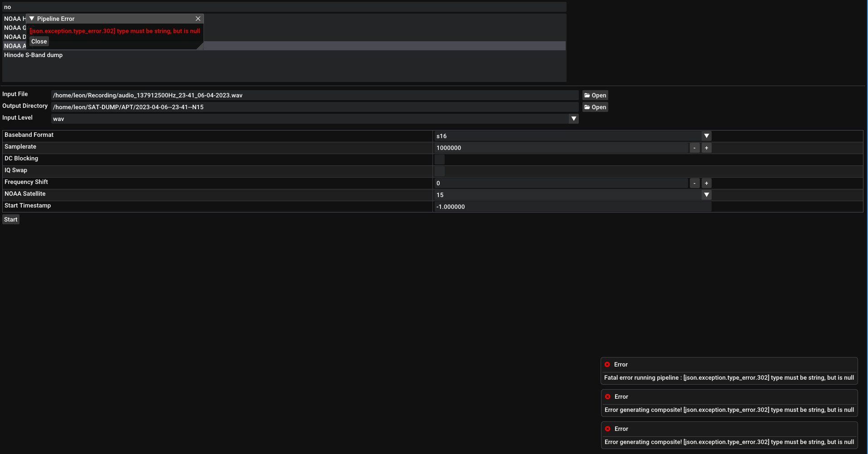Decrease Frequency Shift with the minus stepper

(x=694, y=183)
